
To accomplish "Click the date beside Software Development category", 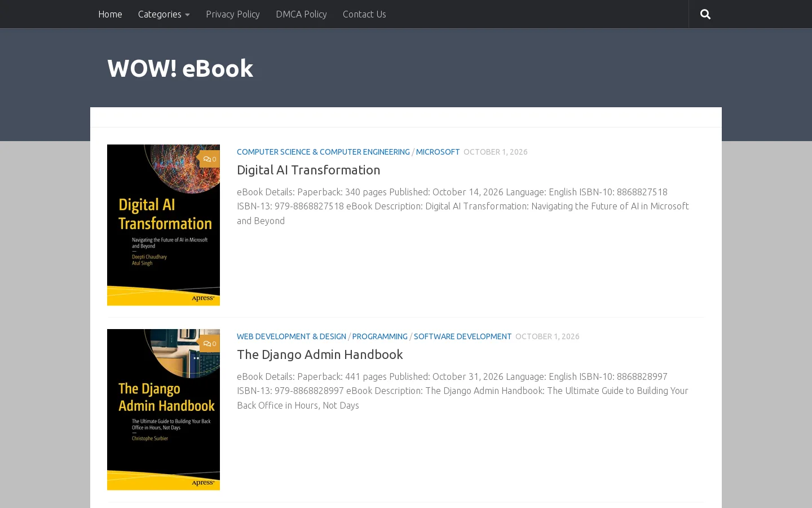I will pos(548,336).
